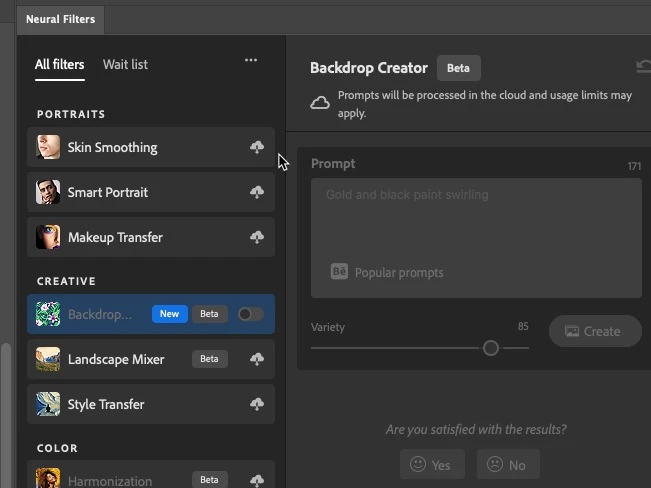Click the Beta badge on Landscape Mixer row

209,359
